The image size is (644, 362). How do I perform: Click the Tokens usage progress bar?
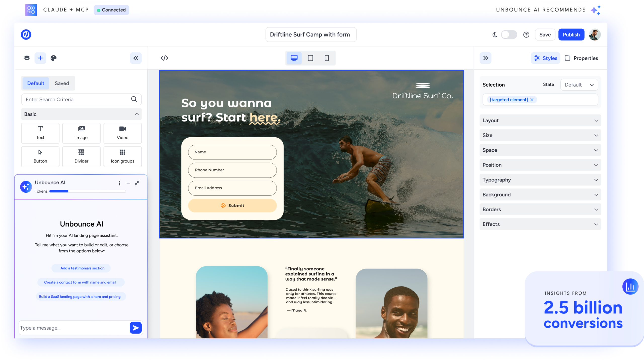point(88,191)
